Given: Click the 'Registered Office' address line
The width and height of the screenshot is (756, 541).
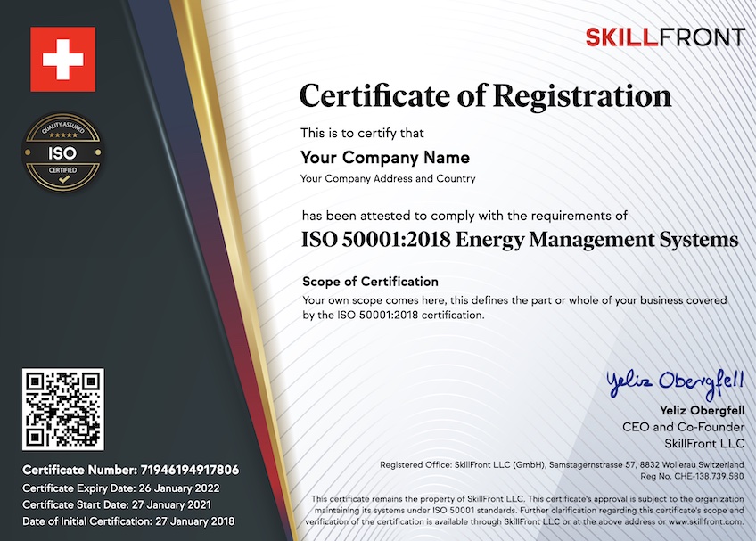Looking at the screenshot, I should [562, 465].
